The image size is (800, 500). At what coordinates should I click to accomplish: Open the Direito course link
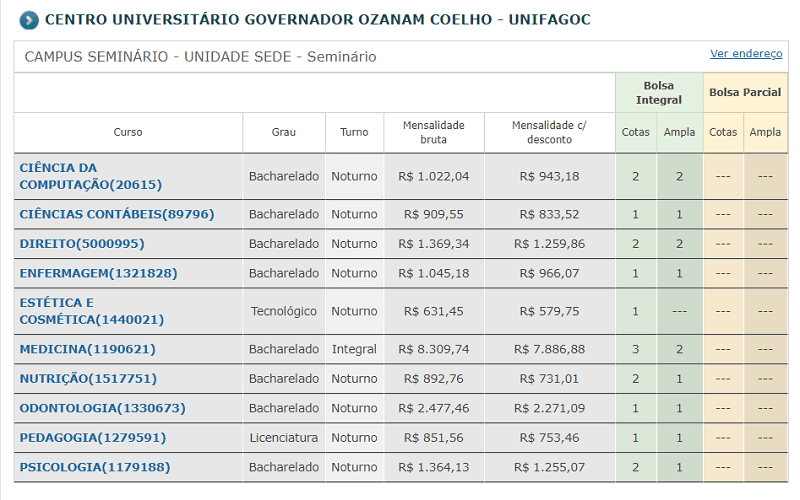click(82, 244)
